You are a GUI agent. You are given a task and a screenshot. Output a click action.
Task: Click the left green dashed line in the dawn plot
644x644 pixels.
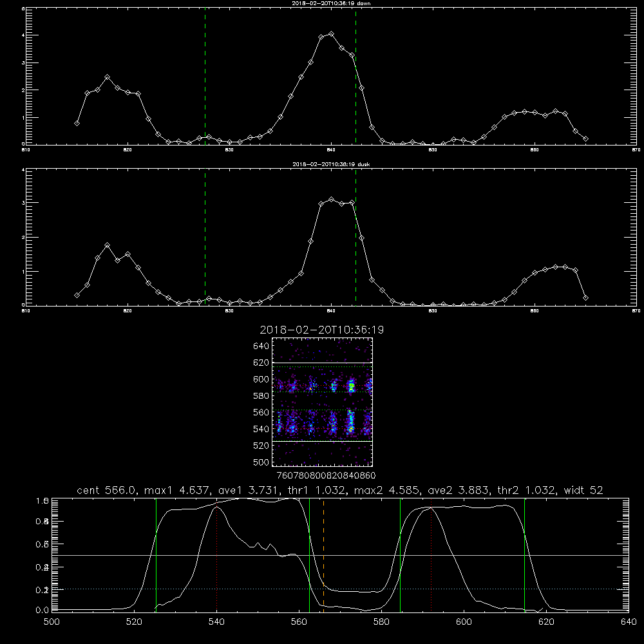pyautogui.click(x=205, y=76)
